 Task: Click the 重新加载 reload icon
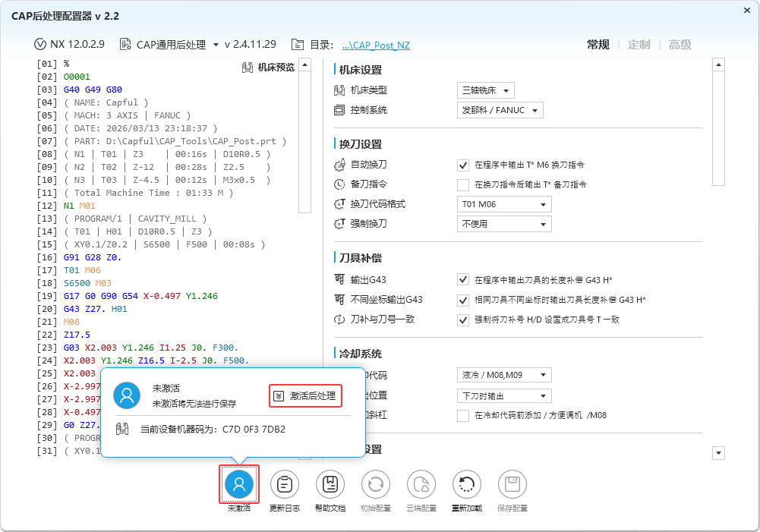pos(466,484)
